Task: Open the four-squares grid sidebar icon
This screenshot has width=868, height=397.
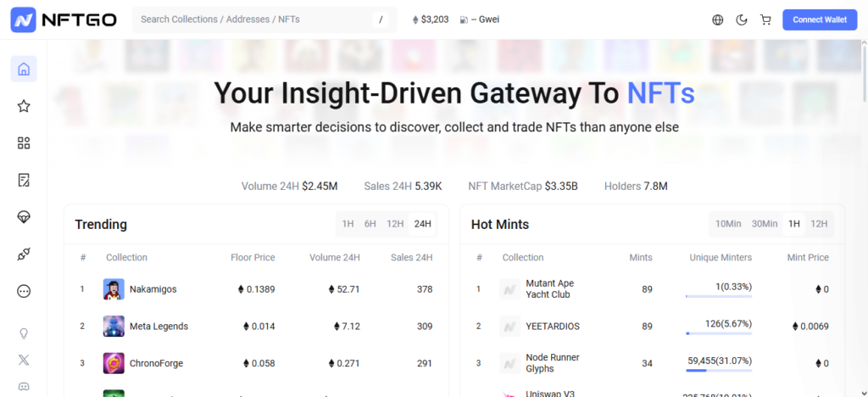Action: point(24,143)
